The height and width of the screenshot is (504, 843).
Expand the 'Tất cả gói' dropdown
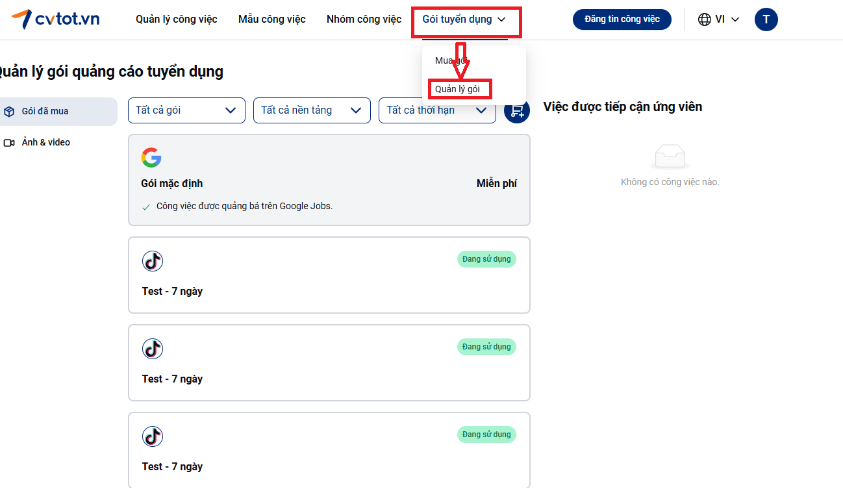click(186, 110)
